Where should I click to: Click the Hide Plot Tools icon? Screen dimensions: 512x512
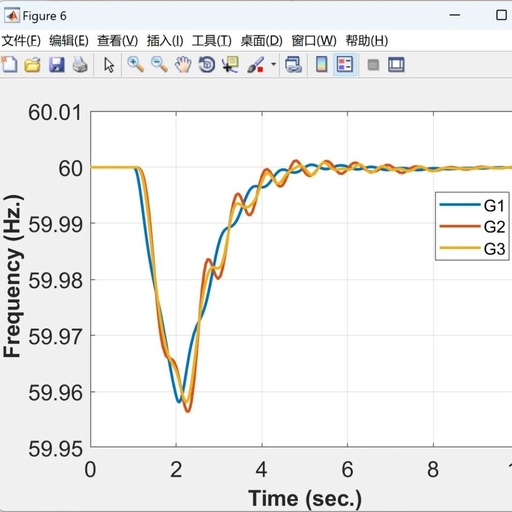tap(373, 65)
